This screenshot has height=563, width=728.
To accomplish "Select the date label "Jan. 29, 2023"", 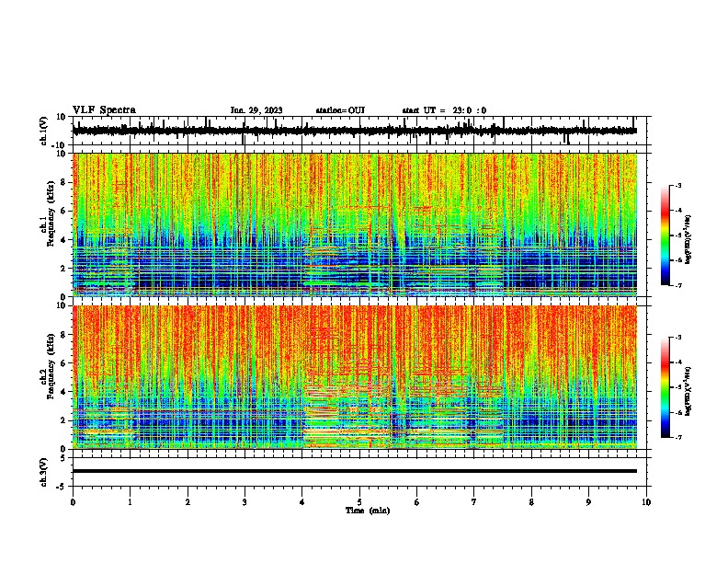I will [x=256, y=110].
